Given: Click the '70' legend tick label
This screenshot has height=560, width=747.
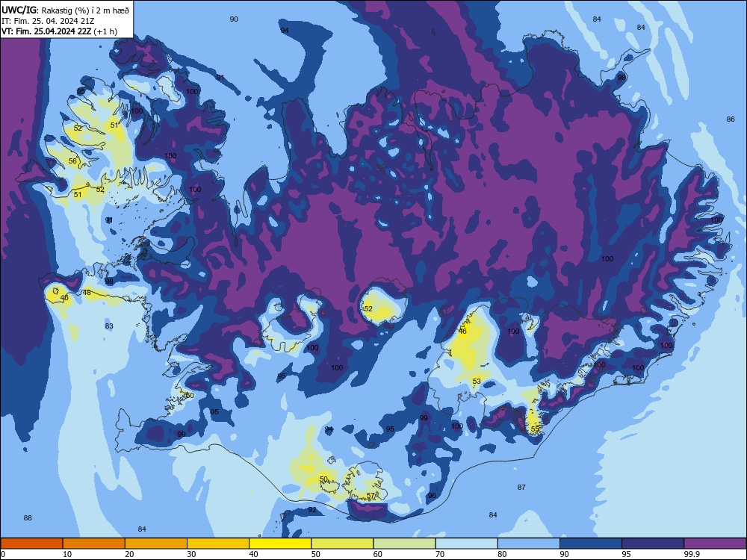Looking at the screenshot, I should click(x=440, y=554).
